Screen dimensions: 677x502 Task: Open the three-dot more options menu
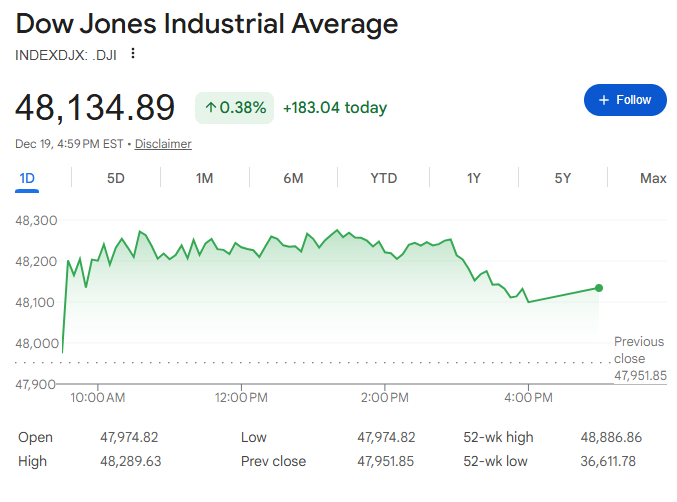[133, 54]
